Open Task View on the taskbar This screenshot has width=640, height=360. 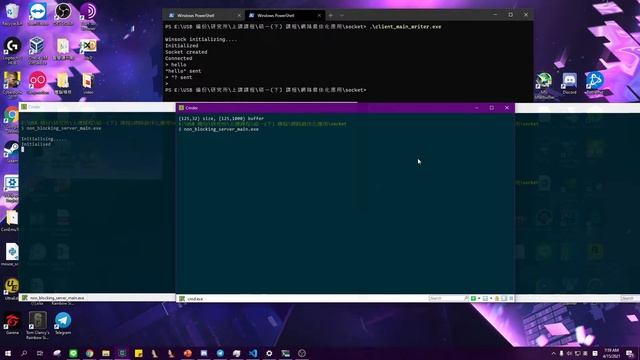(40, 353)
